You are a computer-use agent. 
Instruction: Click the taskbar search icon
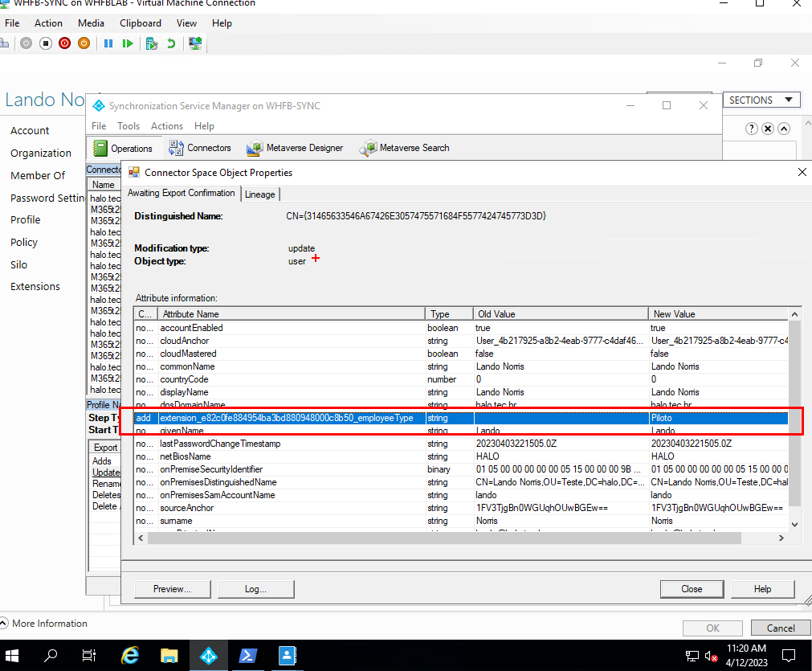[x=51, y=656]
